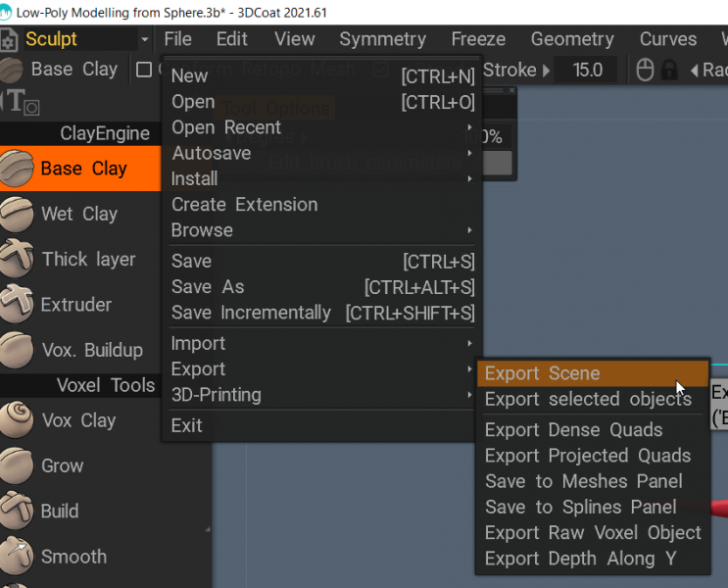This screenshot has width=728, height=588.
Task: Select Export Depth Along Y
Action: point(580,559)
